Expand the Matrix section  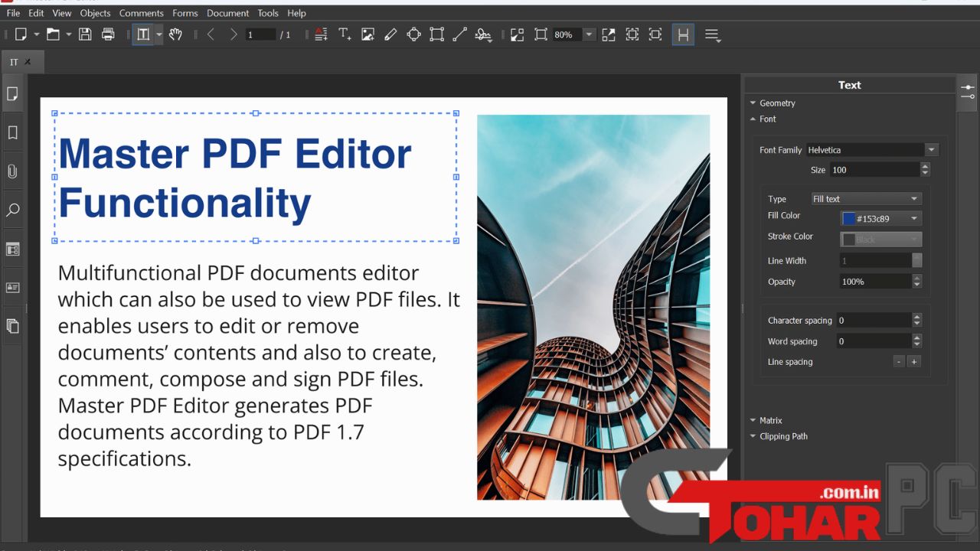click(766, 421)
